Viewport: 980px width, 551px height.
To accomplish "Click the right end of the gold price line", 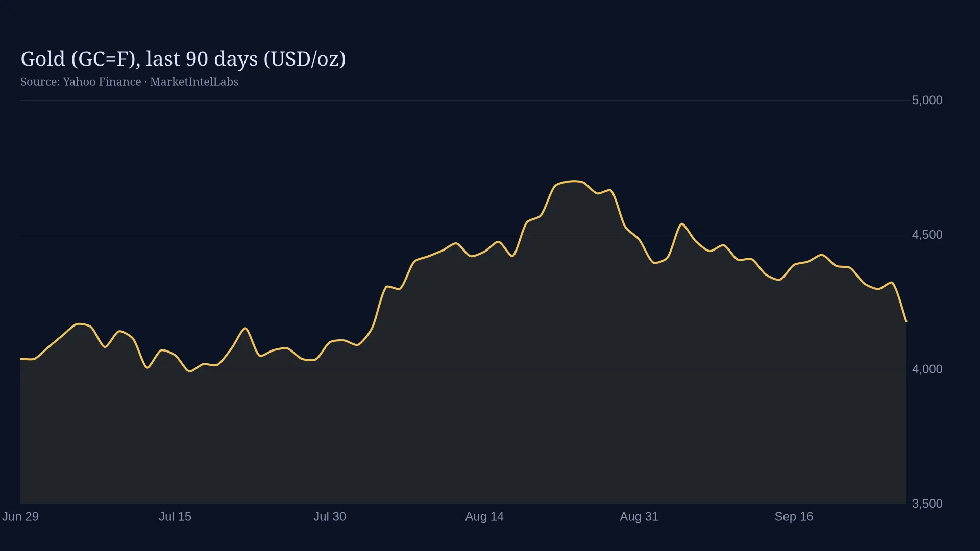I will click(906, 321).
